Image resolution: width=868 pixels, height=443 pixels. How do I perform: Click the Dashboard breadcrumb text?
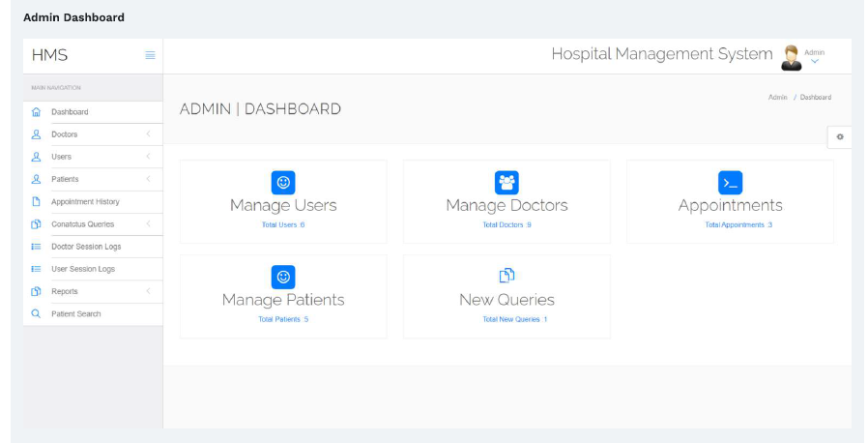click(x=816, y=97)
